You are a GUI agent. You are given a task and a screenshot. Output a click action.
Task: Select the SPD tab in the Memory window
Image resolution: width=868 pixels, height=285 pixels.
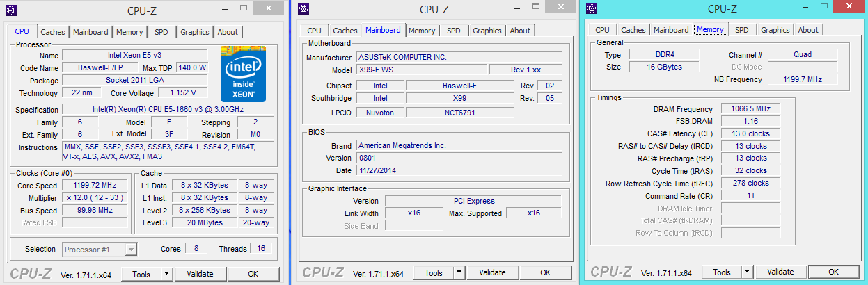742,30
